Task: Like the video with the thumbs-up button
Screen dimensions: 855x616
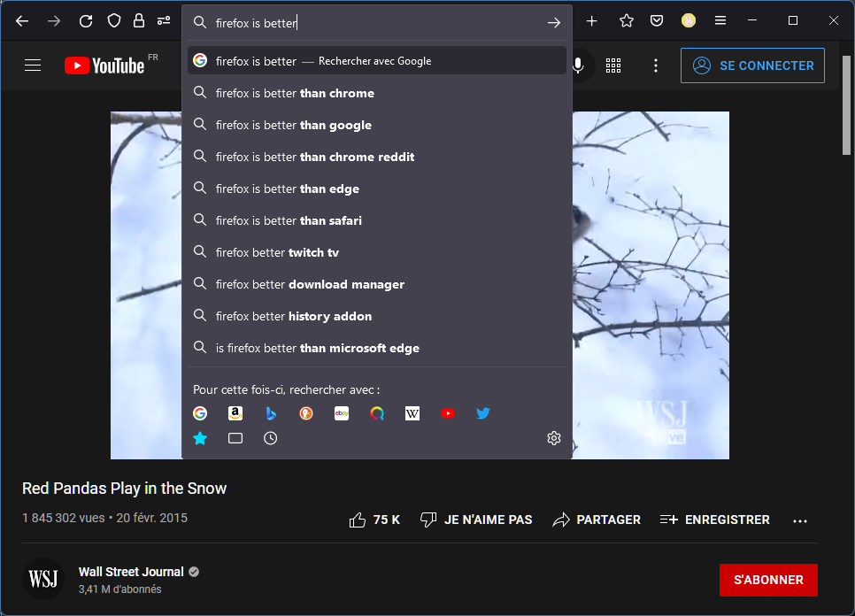Action: point(374,520)
